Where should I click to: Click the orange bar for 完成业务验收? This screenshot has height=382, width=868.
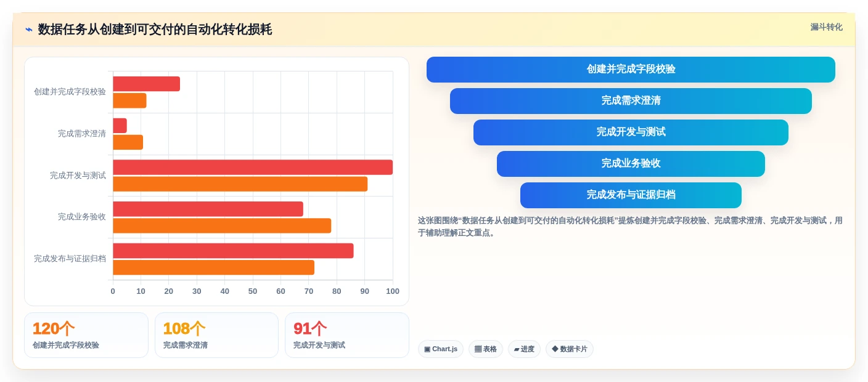coord(222,226)
